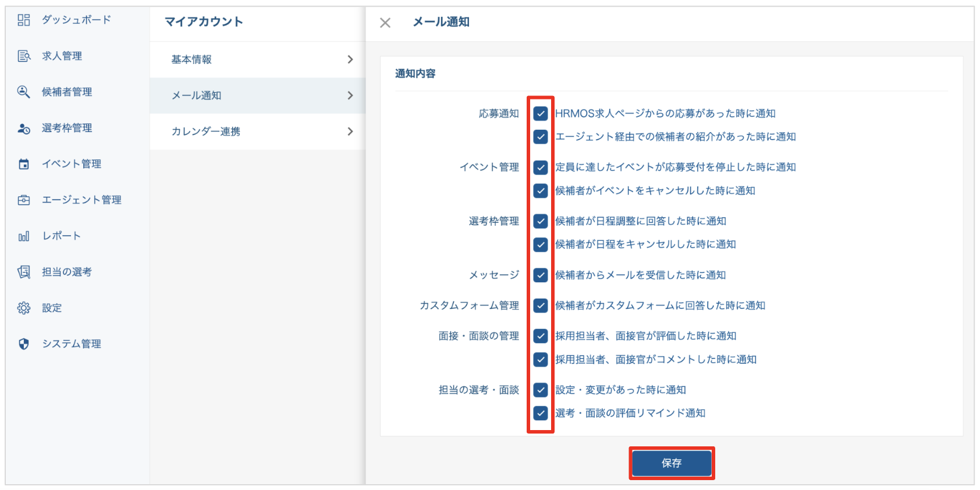This screenshot has width=980, height=490.
Task: Click the 選考枠管理 person-clock icon
Action: pyautogui.click(x=23, y=129)
